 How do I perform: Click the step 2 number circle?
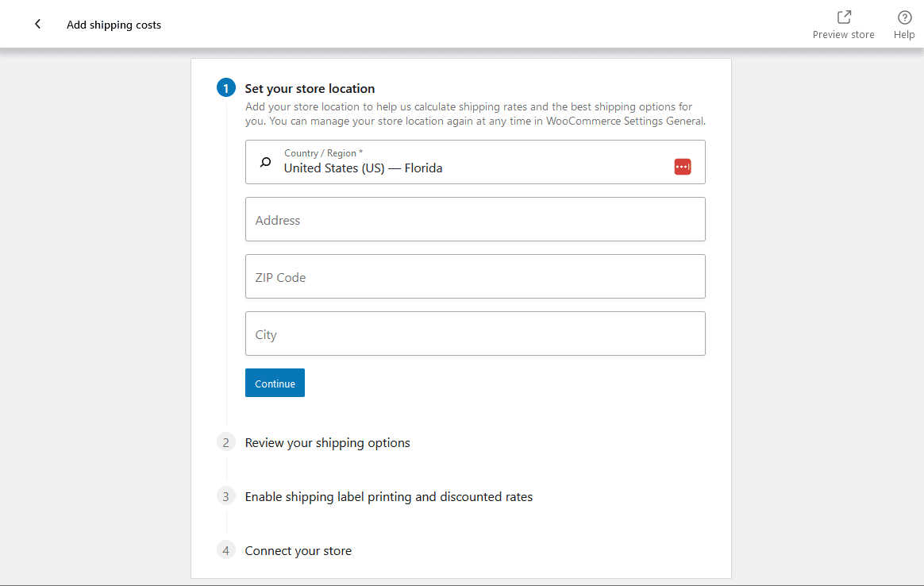click(225, 442)
